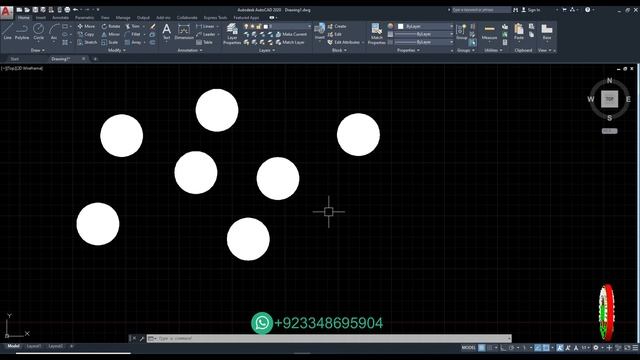Add new drawing tab with plus button
640x360 pixels.
point(95,59)
